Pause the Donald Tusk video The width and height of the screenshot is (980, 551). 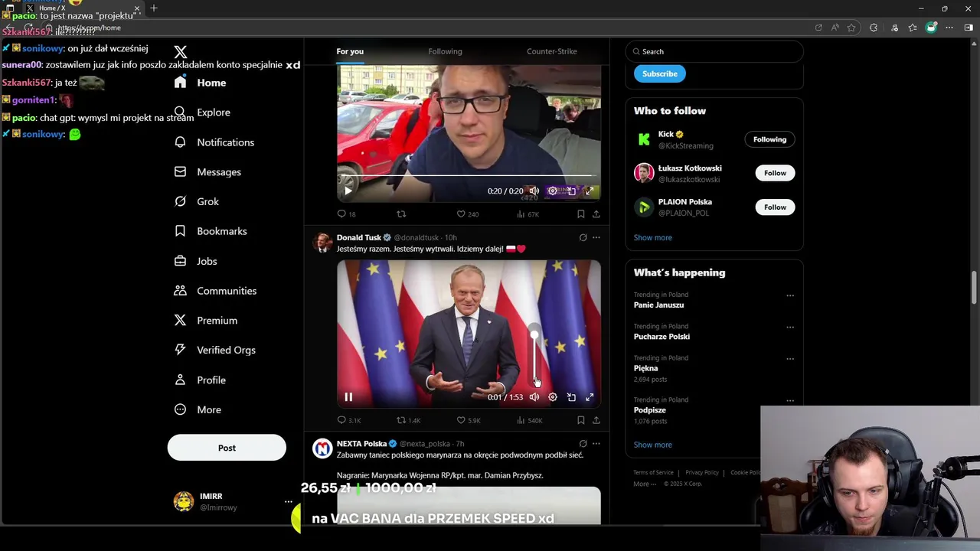348,397
